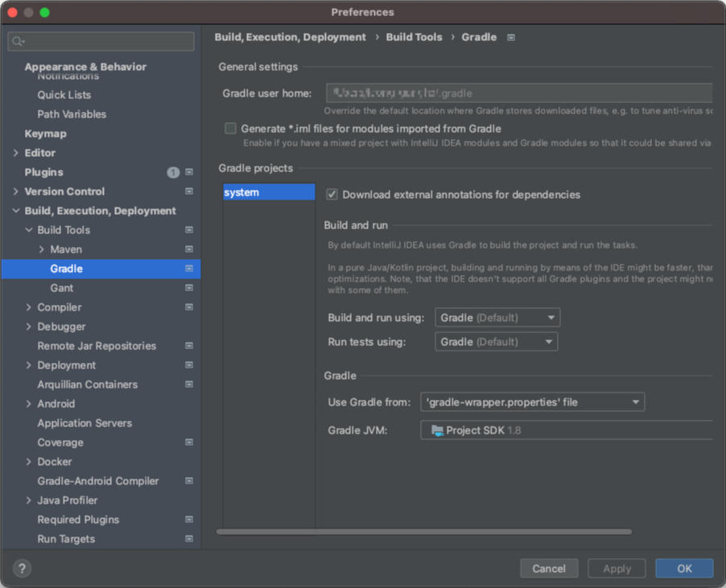Image resolution: width=726 pixels, height=588 pixels.
Task: Click Build, Execution, Deployment breadcrumb
Action: click(x=290, y=37)
